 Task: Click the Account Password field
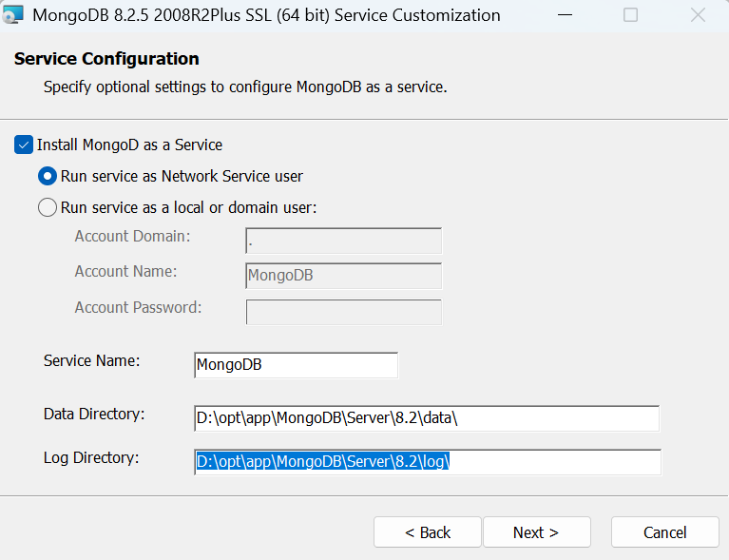coord(343,312)
